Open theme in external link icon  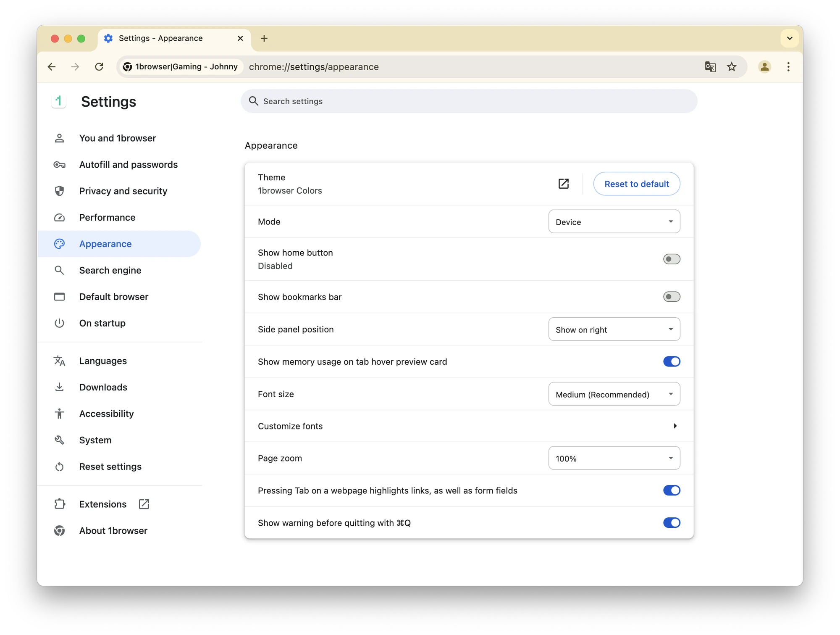pyautogui.click(x=564, y=184)
